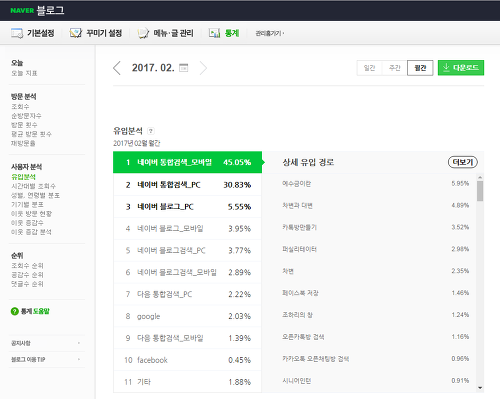
Task: Go to previous month arrow
Action: coord(117,68)
